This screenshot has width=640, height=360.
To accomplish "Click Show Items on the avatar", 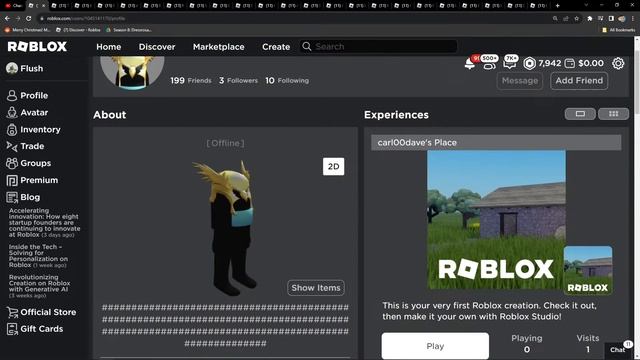I will 316,288.
